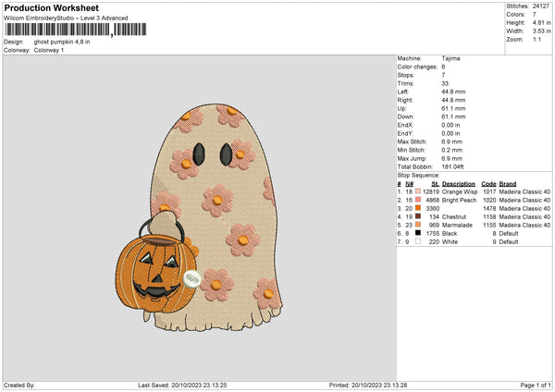Click the Description column header

pyautogui.click(x=459, y=184)
